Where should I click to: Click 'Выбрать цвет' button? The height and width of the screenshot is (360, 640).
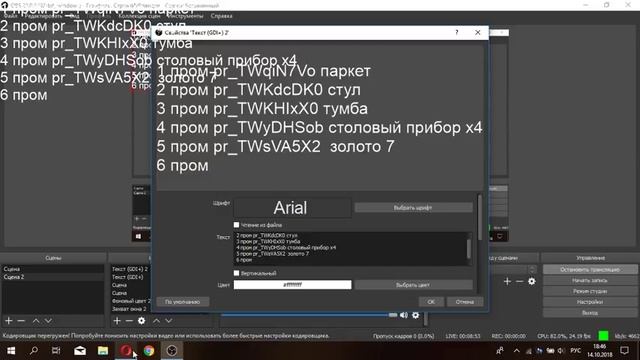pyautogui.click(x=413, y=285)
